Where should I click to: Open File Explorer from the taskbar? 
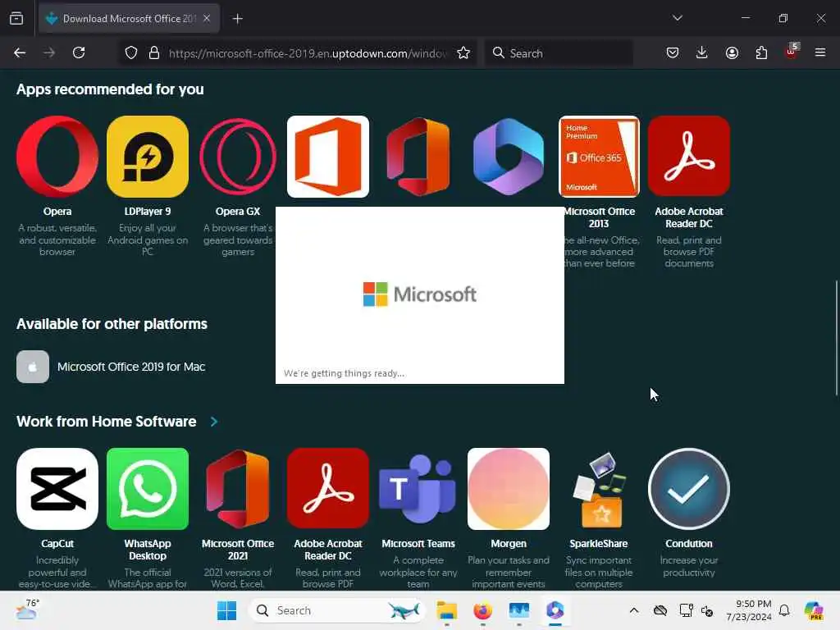[446, 610]
